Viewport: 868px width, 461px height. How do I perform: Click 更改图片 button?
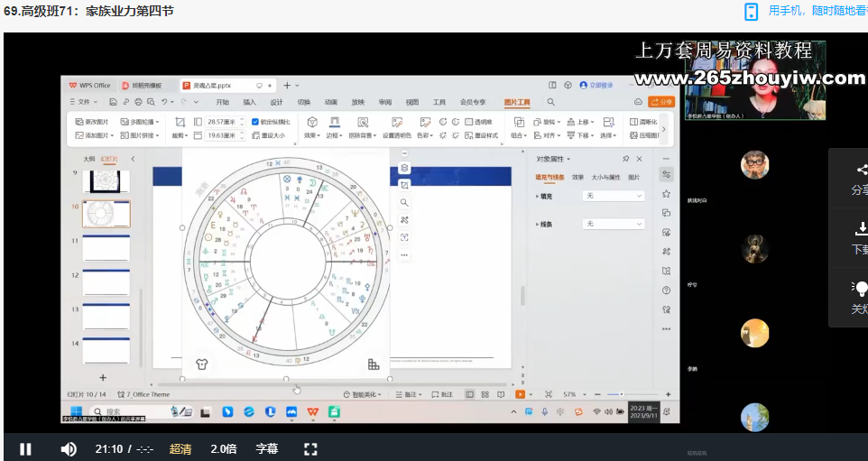click(x=92, y=122)
